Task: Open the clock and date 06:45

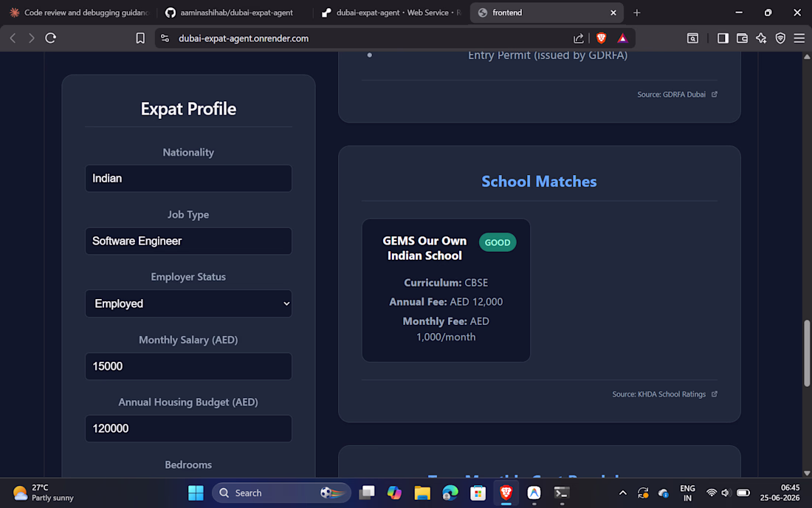Action: [x=780, y=493]
